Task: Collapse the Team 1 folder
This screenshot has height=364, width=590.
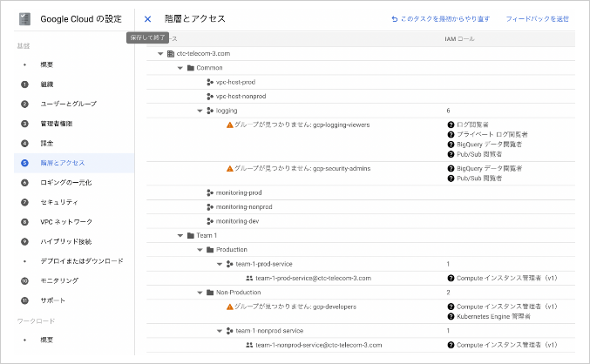Action: [x=180, y=236]
